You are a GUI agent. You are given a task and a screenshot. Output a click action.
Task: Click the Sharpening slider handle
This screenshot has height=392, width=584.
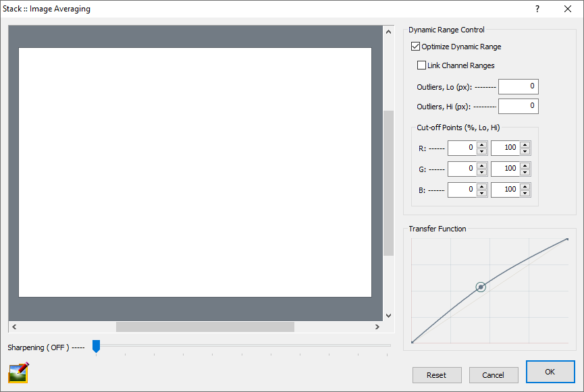coord(97,346)
